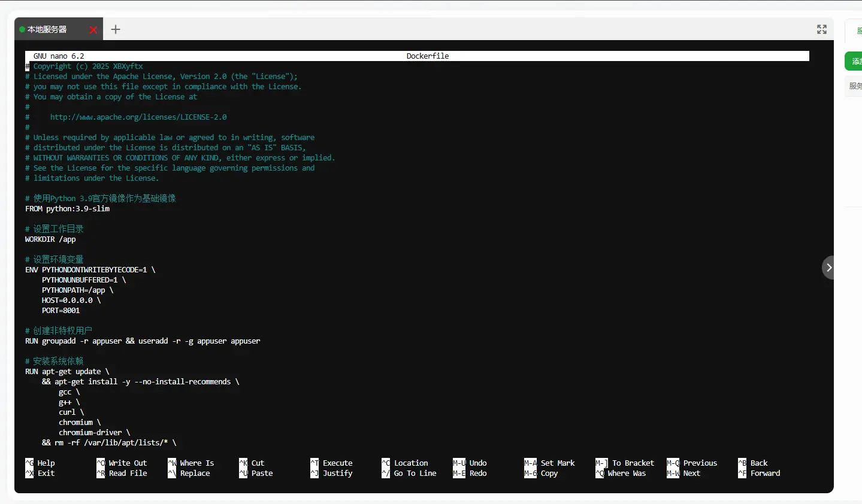Click the Dockerfile title in nano header

coord(427,56)
